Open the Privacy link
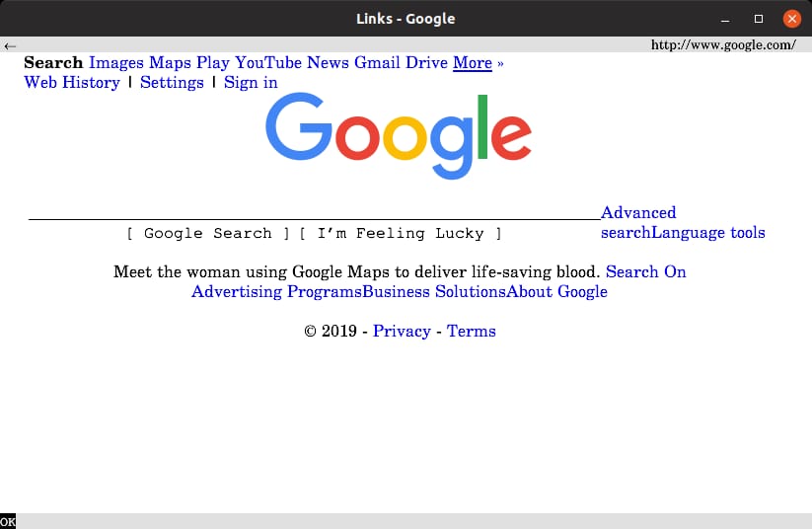This screenshot has height=529, width=812. pyautogui.click(x=402, y=332)
